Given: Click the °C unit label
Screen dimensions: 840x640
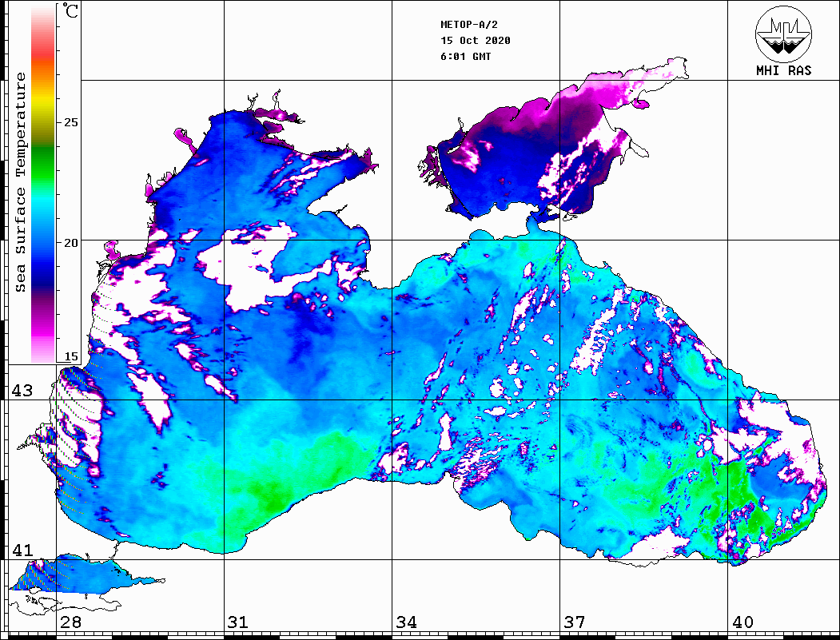Looking at the screenshot, I should point(70,10).
